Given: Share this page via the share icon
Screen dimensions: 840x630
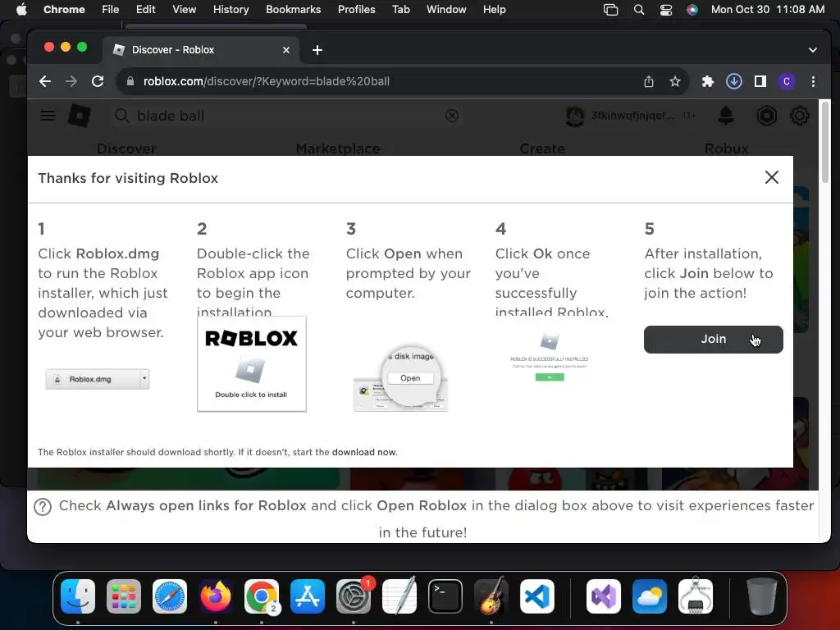Looking at the screenshot, I should (x=649, y=81).
